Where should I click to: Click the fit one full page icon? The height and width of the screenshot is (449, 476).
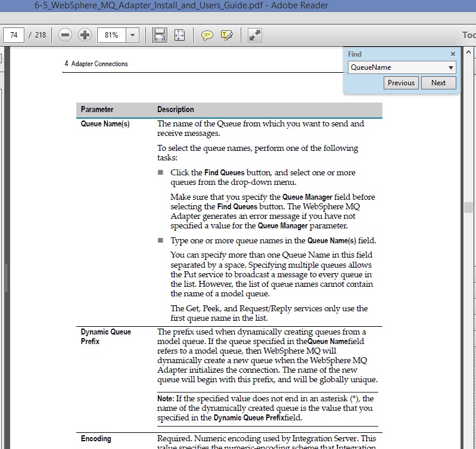coord(179,35)
